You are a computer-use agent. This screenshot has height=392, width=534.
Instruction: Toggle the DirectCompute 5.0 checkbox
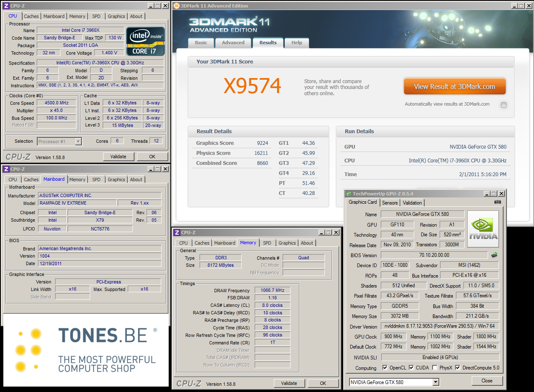(458, 368)
